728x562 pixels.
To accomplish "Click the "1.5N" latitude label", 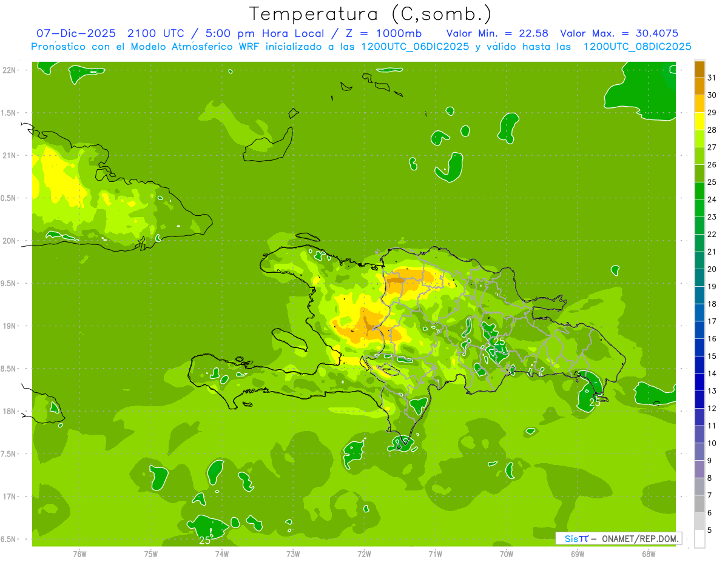I will tap(9, 113).
